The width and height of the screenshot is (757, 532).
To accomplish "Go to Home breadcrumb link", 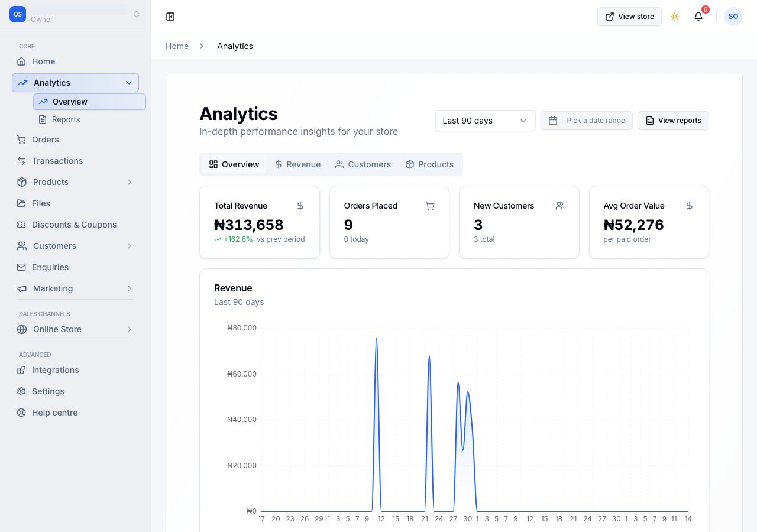I will point(177,46).
